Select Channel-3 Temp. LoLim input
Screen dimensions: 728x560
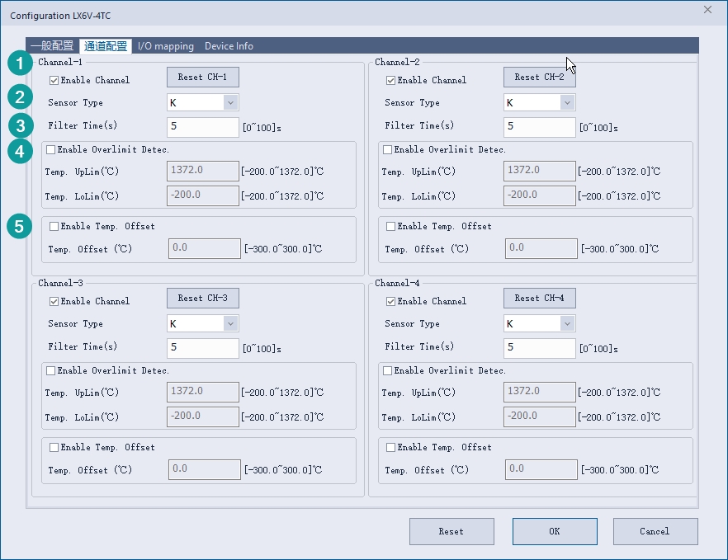[x=203, y=416]
